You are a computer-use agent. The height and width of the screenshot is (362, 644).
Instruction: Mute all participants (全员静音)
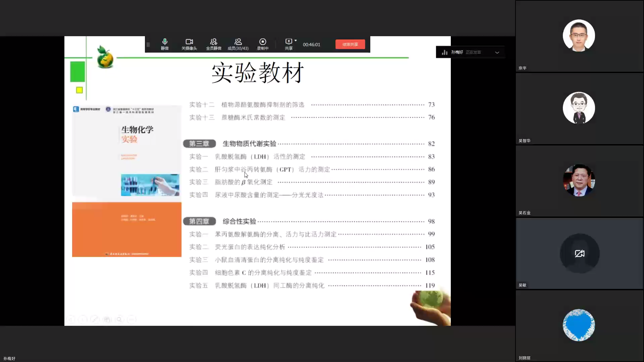[x=213, y=44]
